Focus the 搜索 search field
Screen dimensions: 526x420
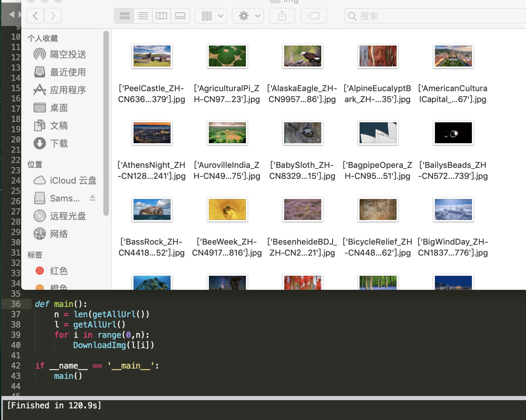click(x=434, y=16)
